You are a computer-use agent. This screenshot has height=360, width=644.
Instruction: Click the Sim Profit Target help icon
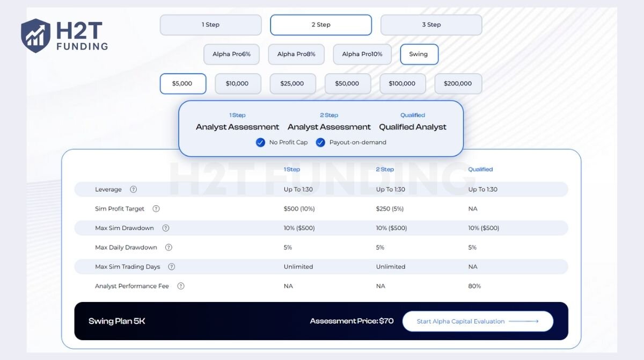[156, 208]
